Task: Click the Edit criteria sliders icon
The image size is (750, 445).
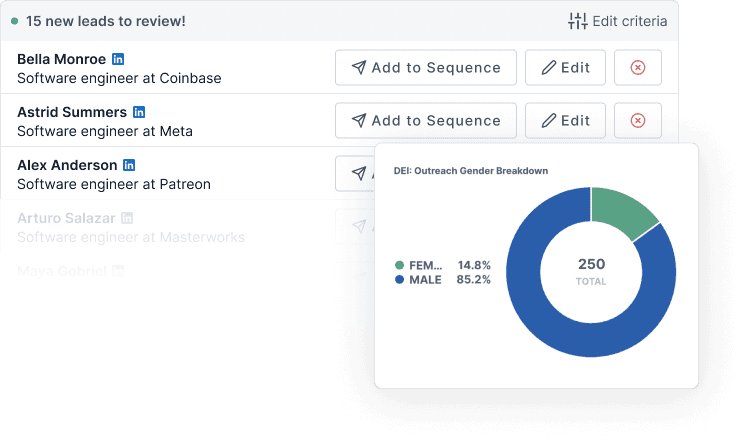Action: click(578, 21)
